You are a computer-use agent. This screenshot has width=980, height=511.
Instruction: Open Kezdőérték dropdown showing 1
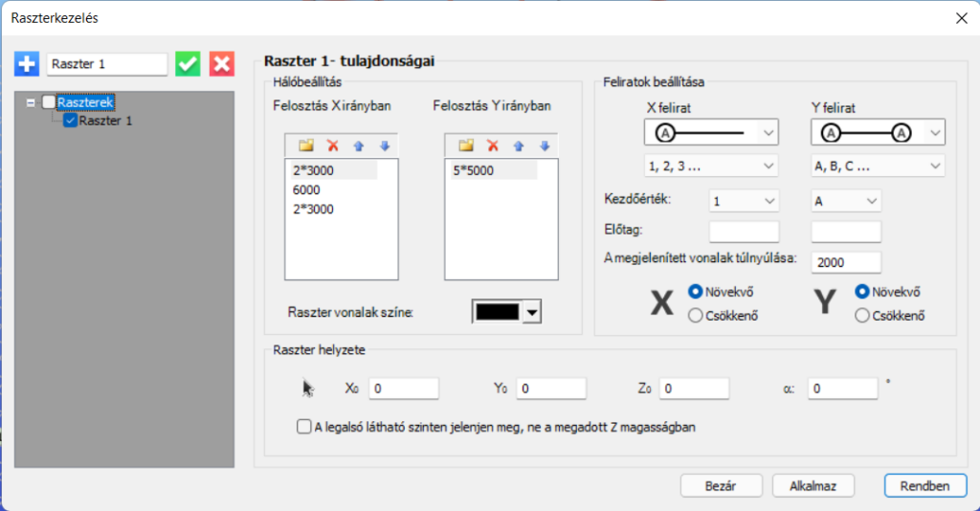pos(744,201)
